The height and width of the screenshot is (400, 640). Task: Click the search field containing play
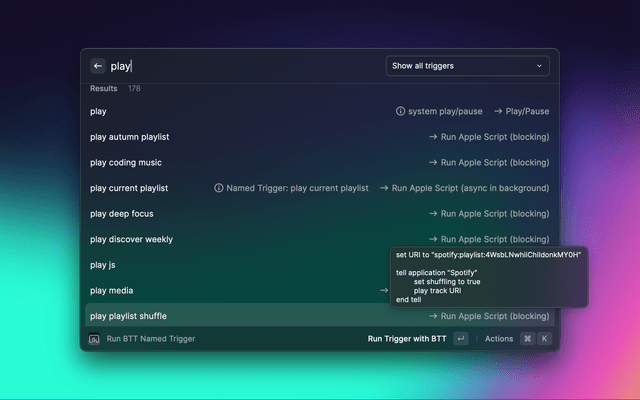[x=240, y=66]
